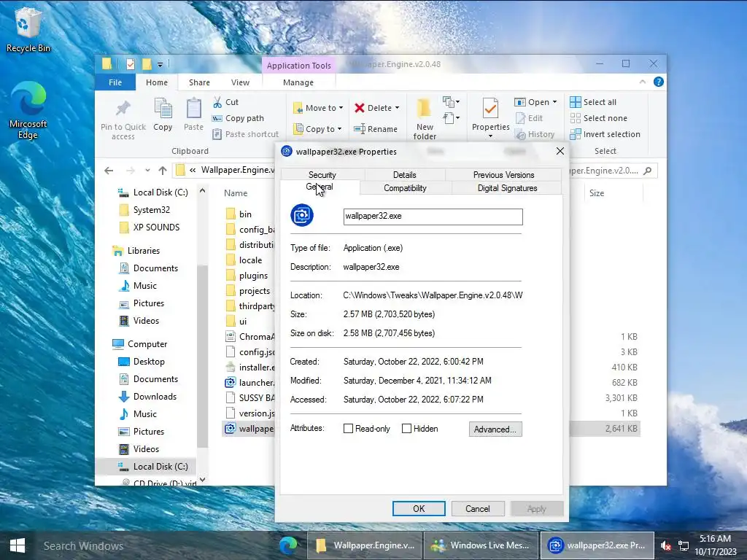Screen dimensions: 747x560
Task: Expand the Open dropdown arrow
Action: [554, 102]
